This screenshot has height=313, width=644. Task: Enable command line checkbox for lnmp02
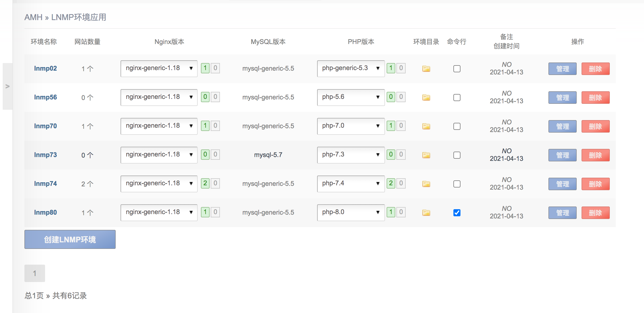457,69
